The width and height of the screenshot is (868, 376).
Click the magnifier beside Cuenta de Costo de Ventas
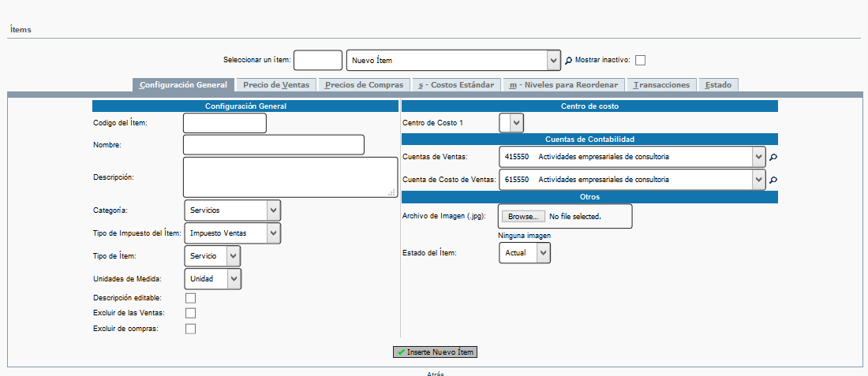pyautogui.click(x=773, y=181)
